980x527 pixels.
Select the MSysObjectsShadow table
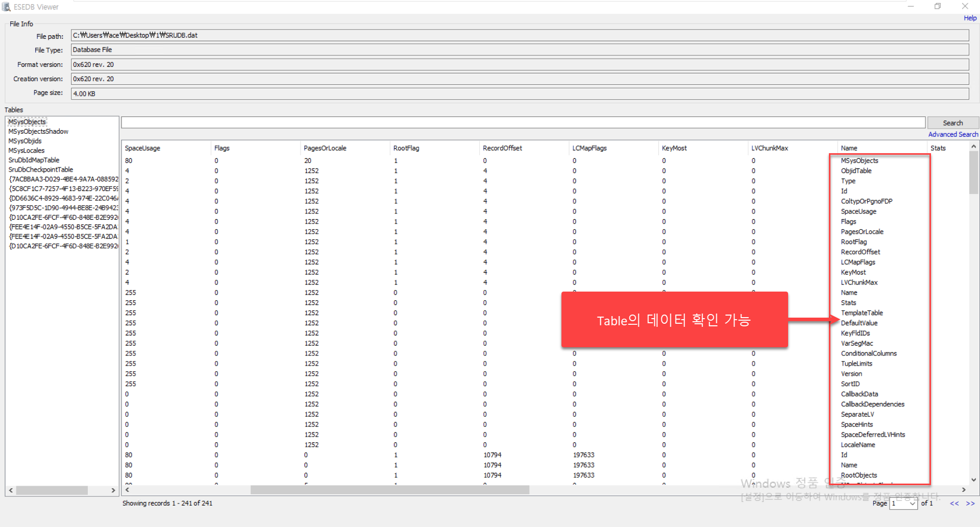[38, 131]
